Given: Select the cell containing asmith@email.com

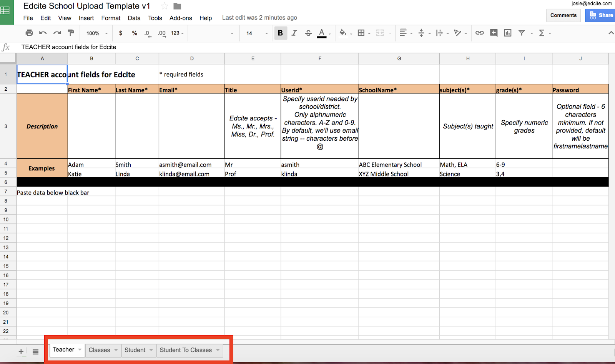Looking at the screenshot, I should click(x=191, y=163).
